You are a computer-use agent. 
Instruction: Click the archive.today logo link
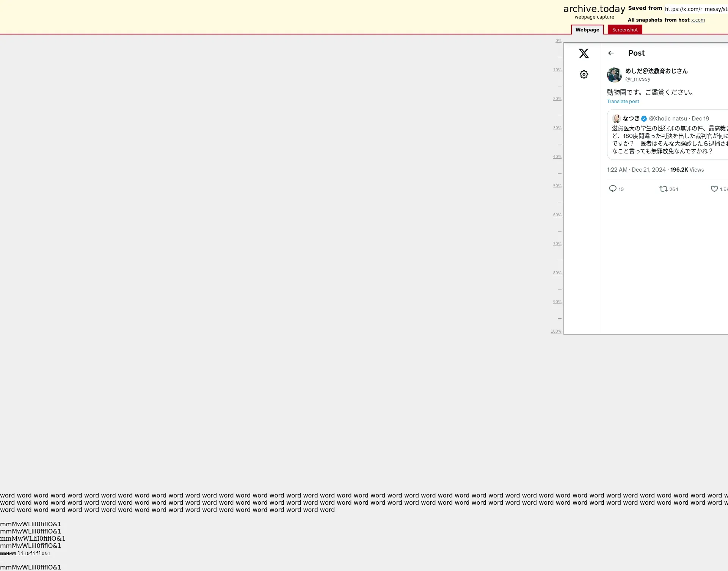[x=594, y=9]
